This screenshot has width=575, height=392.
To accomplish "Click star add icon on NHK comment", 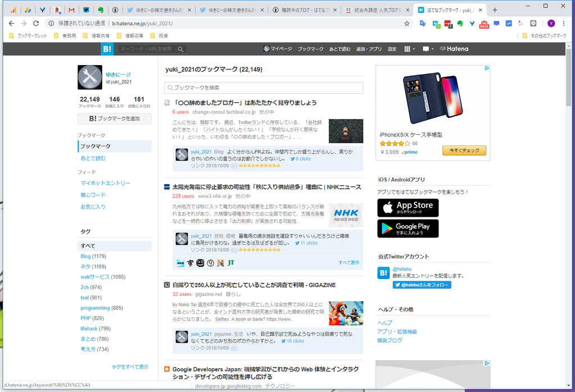I will point(234,250).
